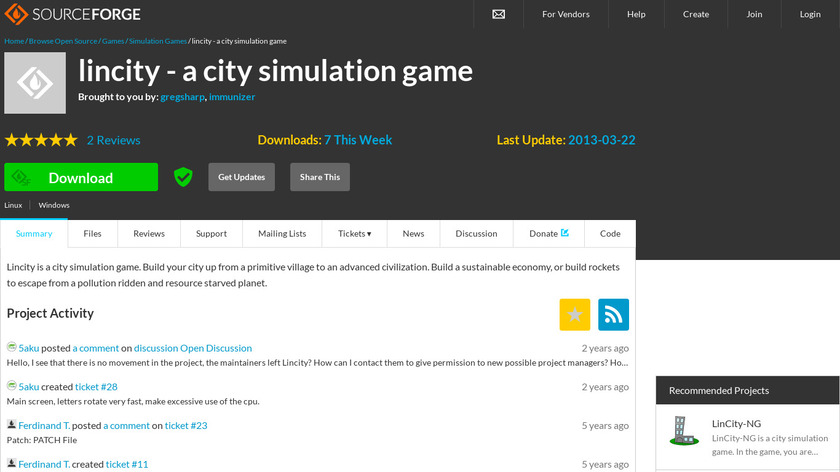Click the Donate tab
Screen dimensions: 840x472
click(x=549, y=234)
